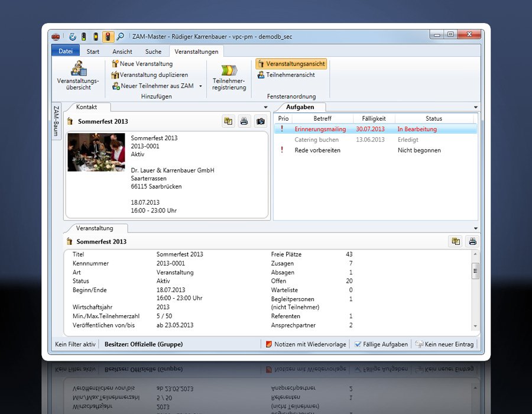Switch to Teilnehmeransicht layout

coord(286,75)
